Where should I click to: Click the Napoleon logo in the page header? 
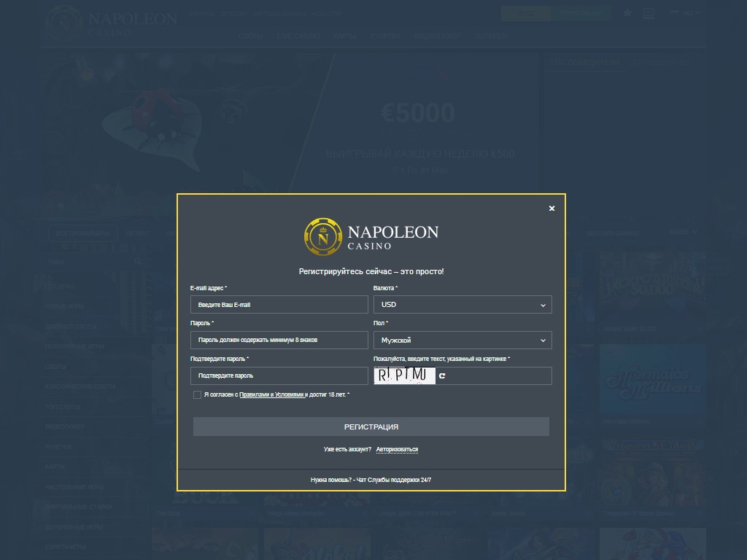pos(111,21)
